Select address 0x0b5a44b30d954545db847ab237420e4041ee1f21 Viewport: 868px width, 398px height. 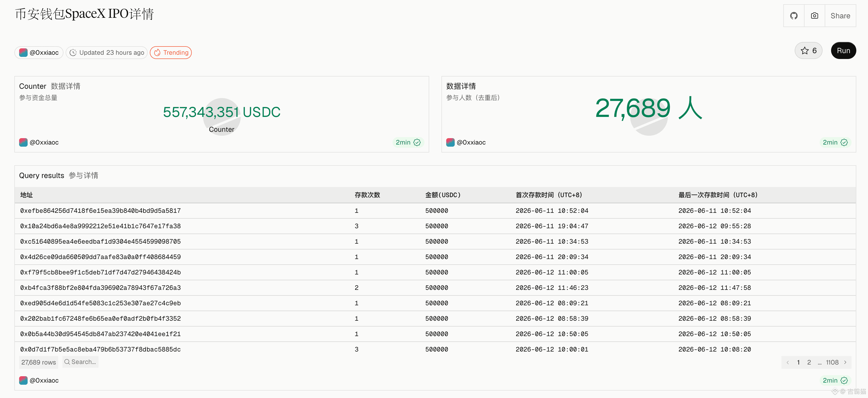100,334
